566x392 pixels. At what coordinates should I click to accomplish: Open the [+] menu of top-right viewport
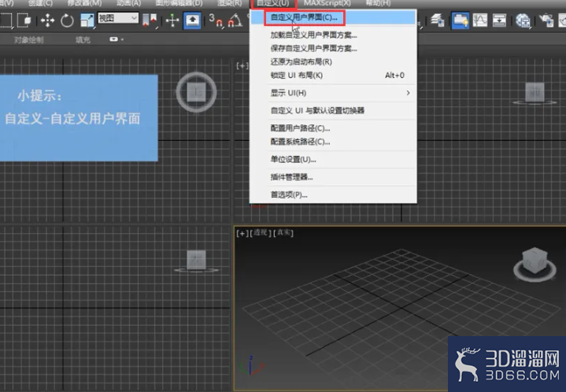[242, 65]
